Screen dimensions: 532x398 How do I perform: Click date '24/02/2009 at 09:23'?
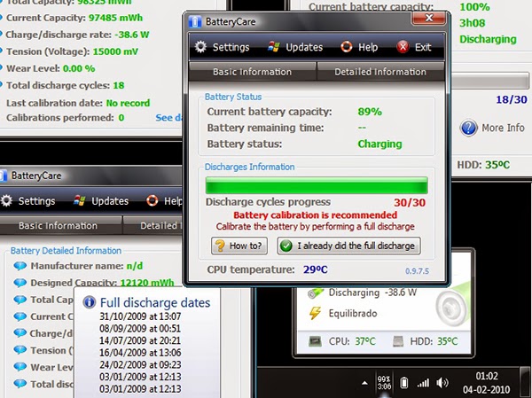[140, 364]
